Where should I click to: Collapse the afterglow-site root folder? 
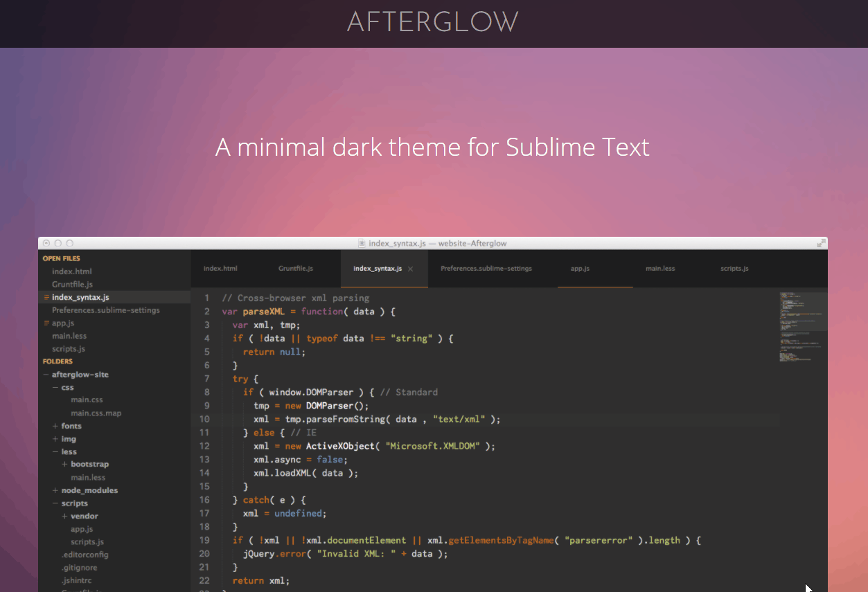pyautogui.click(x=46, y=375)
